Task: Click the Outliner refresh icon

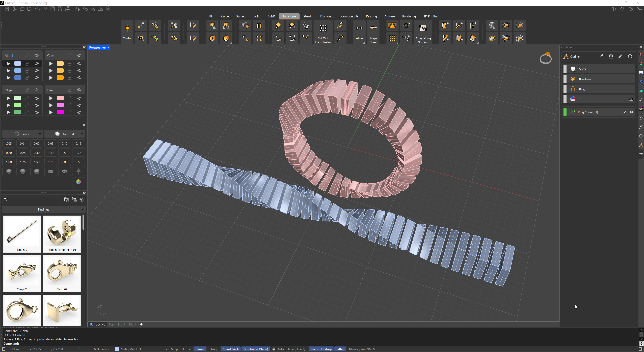Action: pos(630,56)
